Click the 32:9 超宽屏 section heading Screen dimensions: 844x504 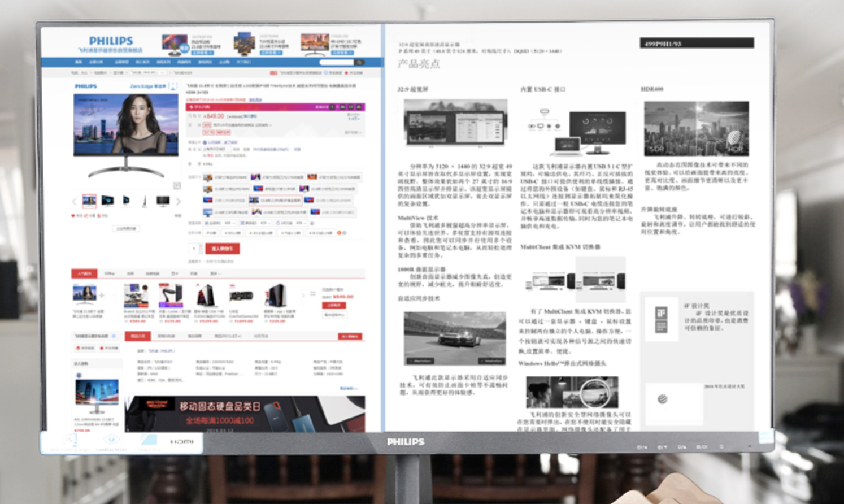(x=413, y=89)
